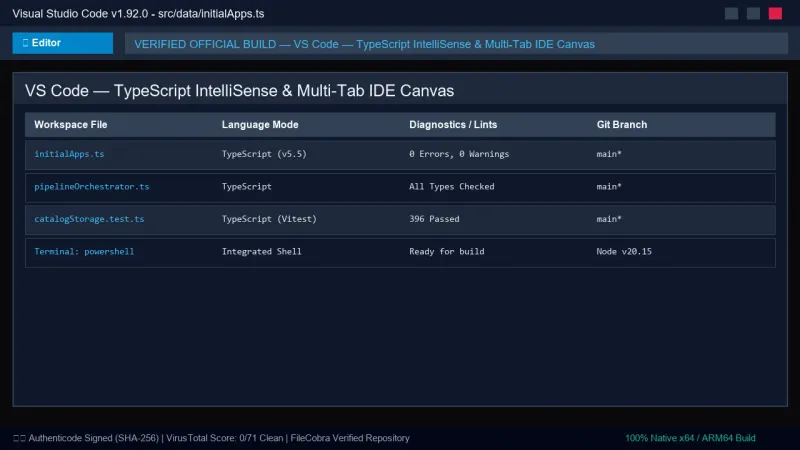Click the Workspace File column header

pyautogui.click(x=71, y=124)
